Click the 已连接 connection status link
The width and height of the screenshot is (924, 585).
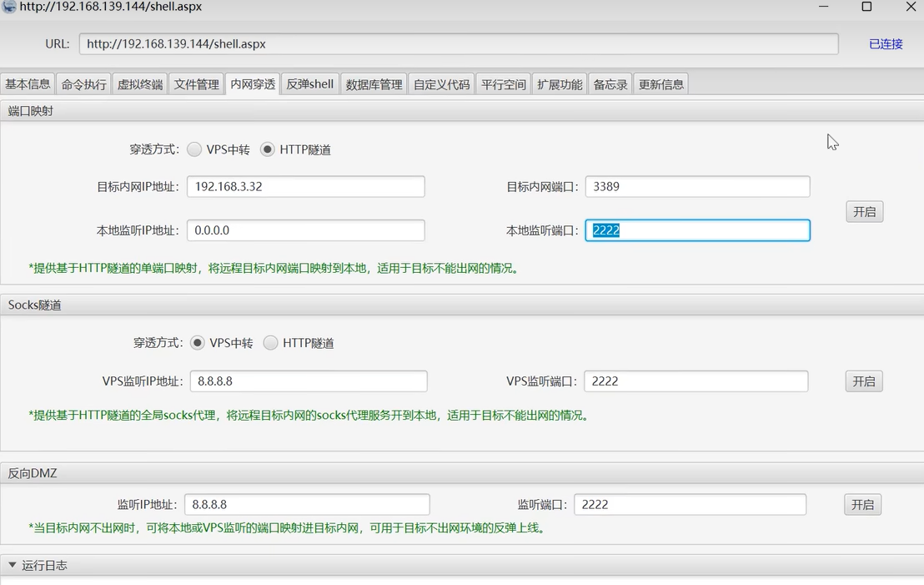pyautogui.click(x=886, y=43)
